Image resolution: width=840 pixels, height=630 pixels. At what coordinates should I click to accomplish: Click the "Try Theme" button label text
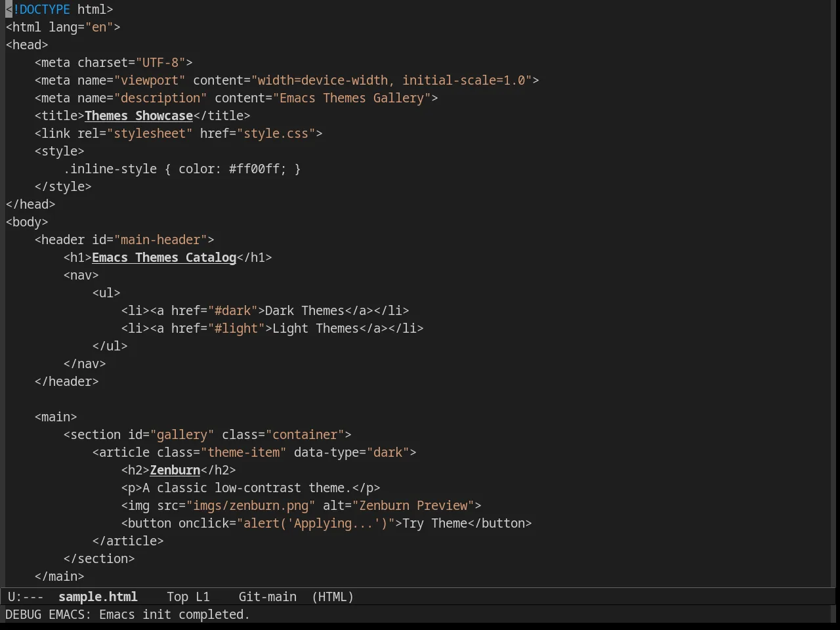click(434, 523)
